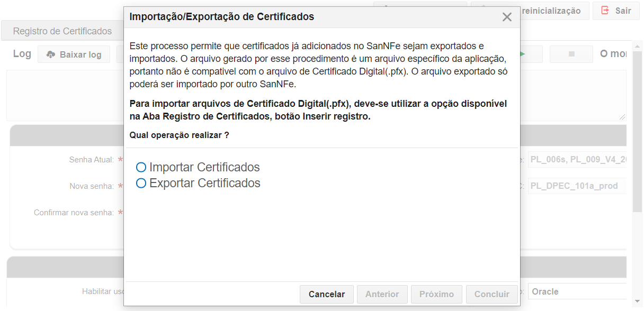This screenshot has width=644, height=311.
Task: Click the PL_DPEC_101a_prod field
Action: click(577, 186)
